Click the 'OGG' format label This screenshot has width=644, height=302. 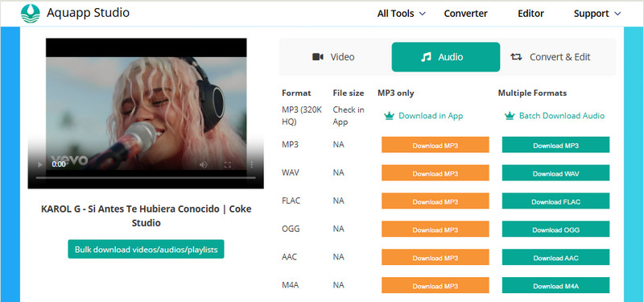click(x=291, y=229)
